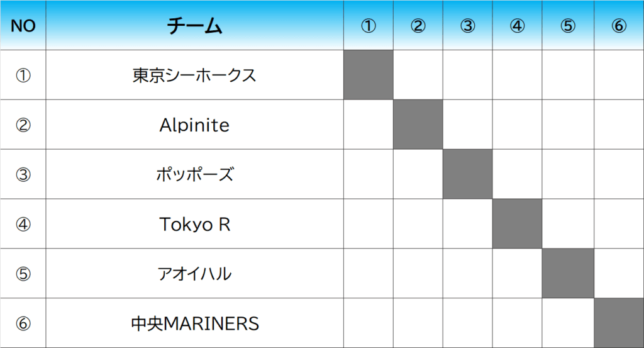644x348 pixels.
Task: Click row number ② beside Alpinite
Action: click(x=23, y=125)
